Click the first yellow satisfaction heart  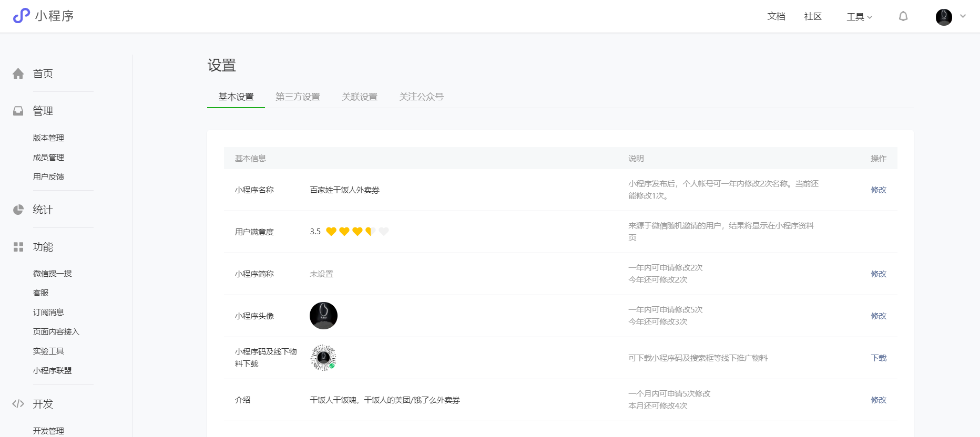pyautogui.click(x=331, y=232)
